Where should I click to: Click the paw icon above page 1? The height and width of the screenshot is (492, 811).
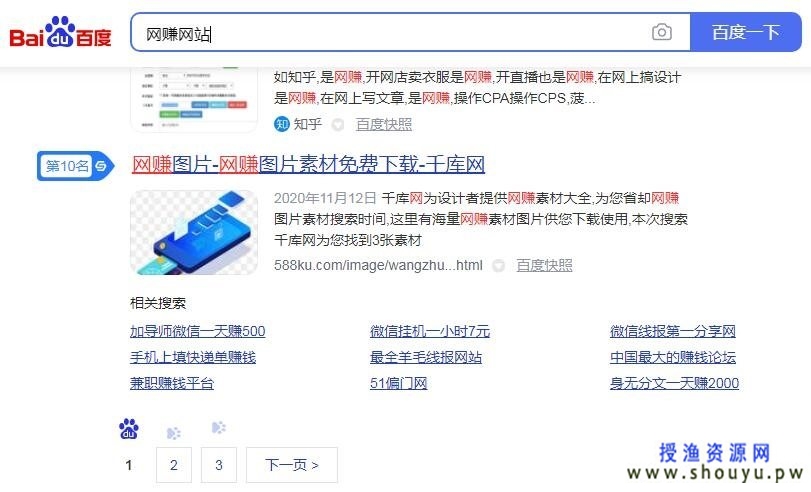pos(129,429)
